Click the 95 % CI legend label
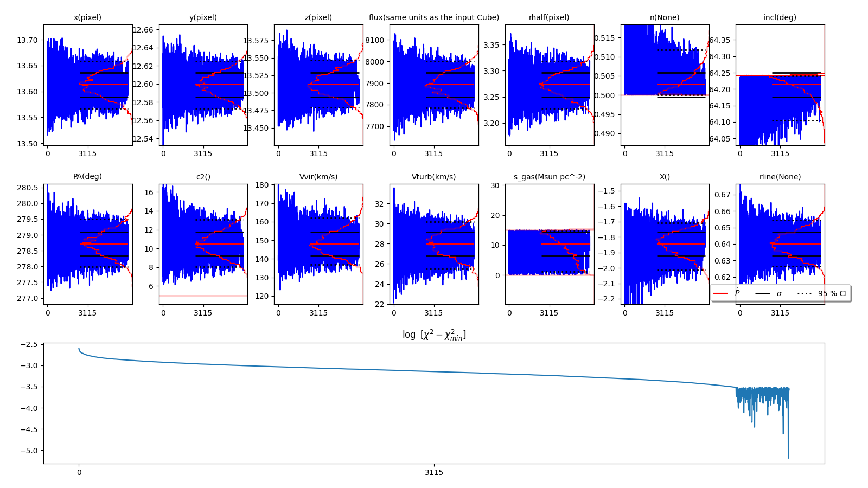The width and height of the screenshot is (868, 488). pyautogui.click(x=832, y=293)
